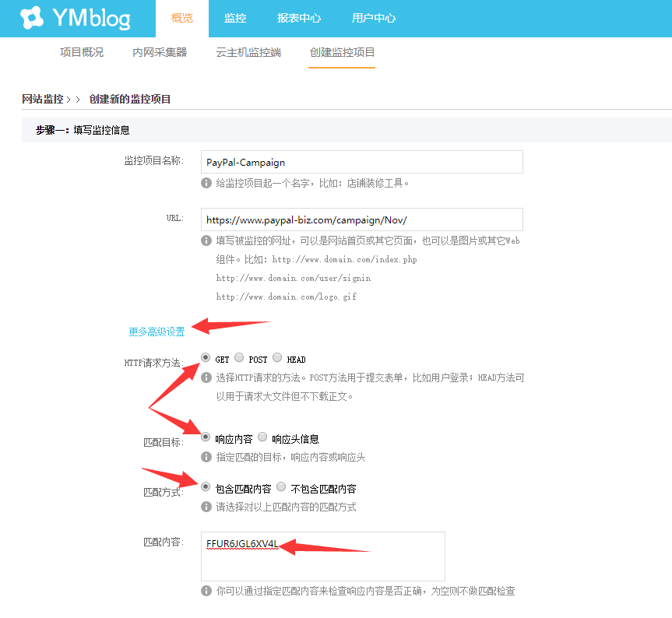The width and height of the screenshot is (672, 618).
Task: Click info icon below 匹配目标 options
Action: (206, 457)
